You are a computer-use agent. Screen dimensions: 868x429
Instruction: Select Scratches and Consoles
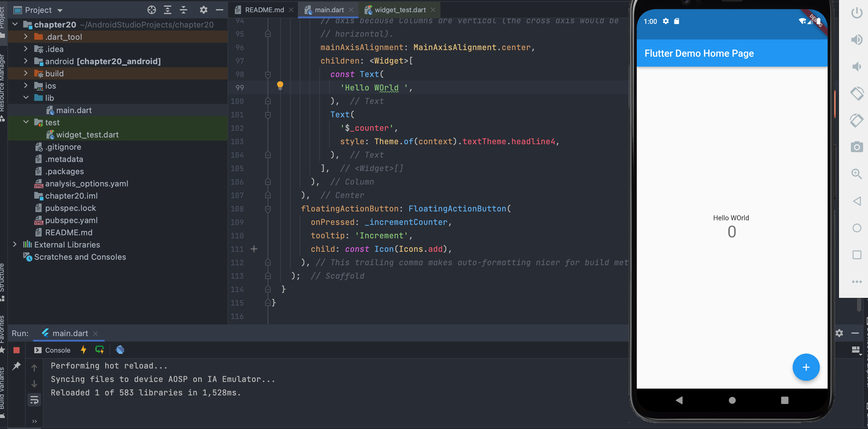point(80,257)
